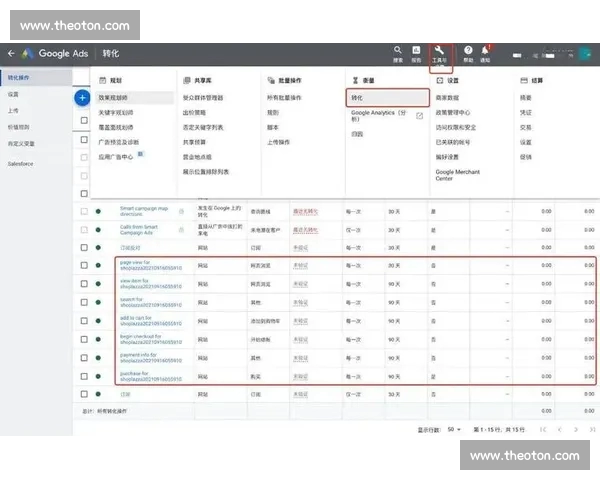Tick the checkbox for page view conversion row
This screenshot has height=480, width=600.
[84, 266]
